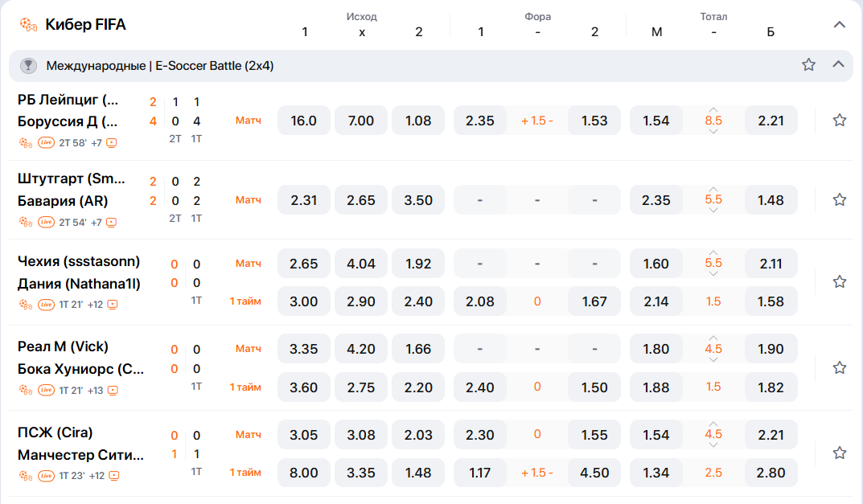The image size is (863, 504).
Task: Decrease total line below 5.5 for Stuttgart match
Action: 713,211
